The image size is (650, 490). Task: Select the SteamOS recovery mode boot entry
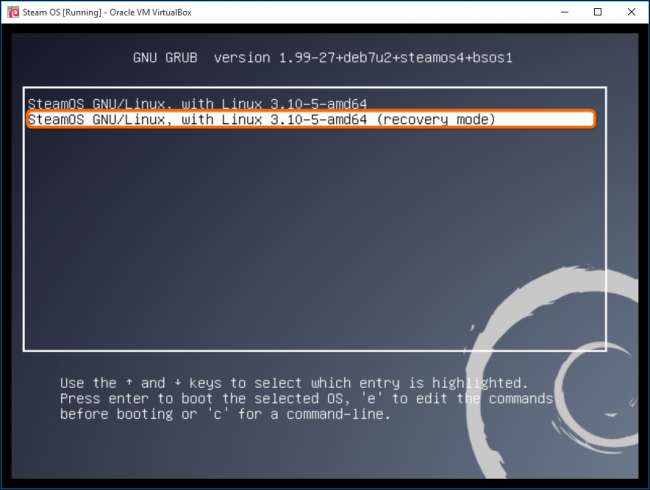(x=311, y=119)
